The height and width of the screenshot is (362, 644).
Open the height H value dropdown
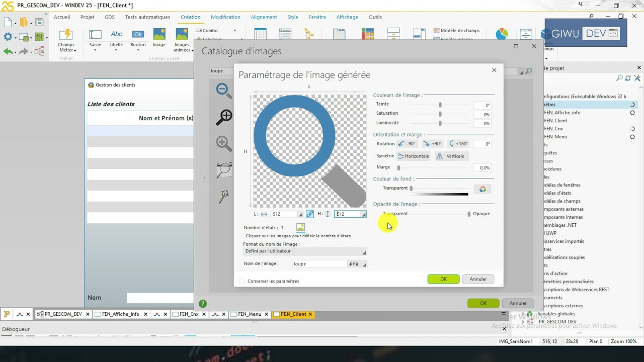click(x=363, y=215)
